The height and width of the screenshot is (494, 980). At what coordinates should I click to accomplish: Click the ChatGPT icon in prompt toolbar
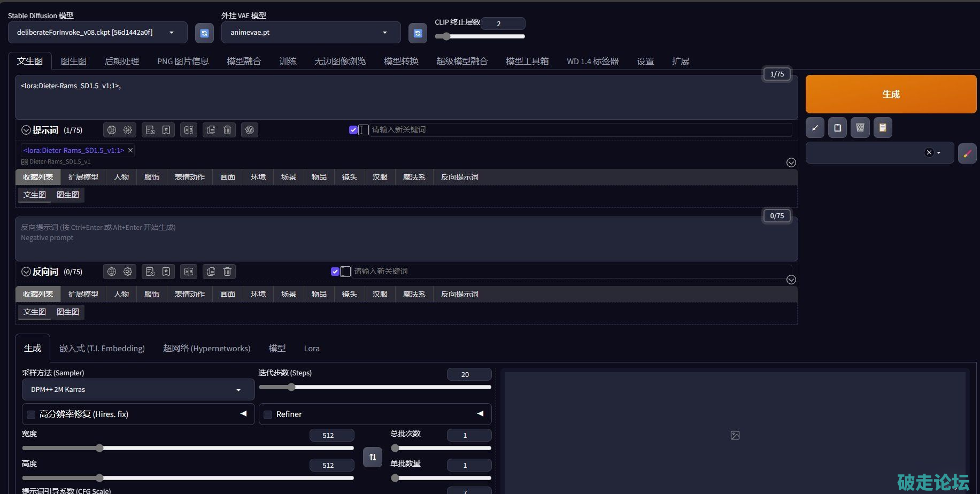point(249,130)
